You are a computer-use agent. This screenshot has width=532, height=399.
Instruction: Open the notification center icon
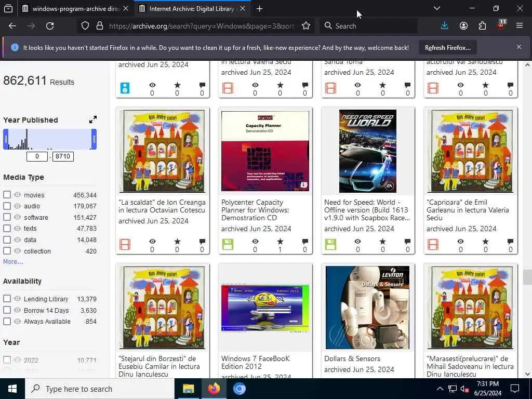(x=515, y=389)
